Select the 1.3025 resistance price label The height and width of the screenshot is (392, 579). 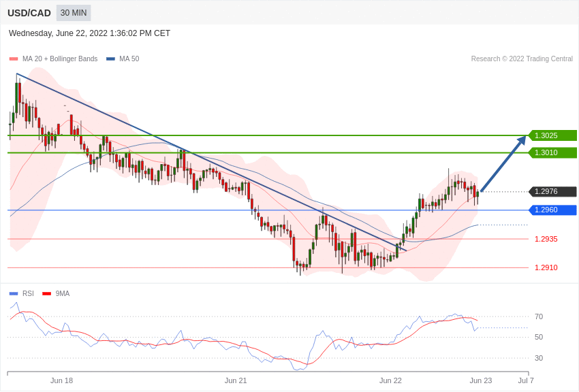(553, 135)
